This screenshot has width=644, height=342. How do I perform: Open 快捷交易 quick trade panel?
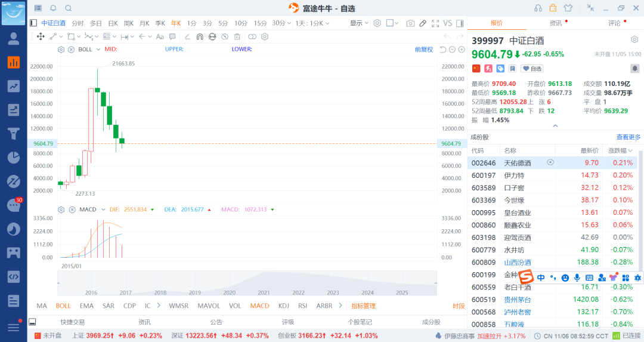(x=73, y=322)
